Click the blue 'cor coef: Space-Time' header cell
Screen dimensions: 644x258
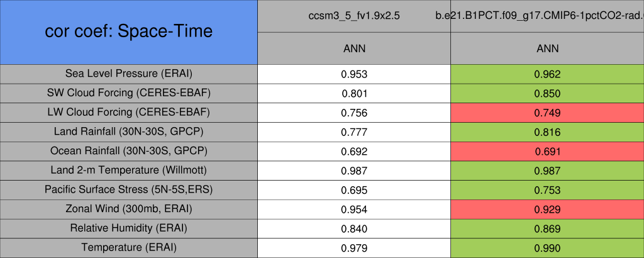[x=129, y=31]
